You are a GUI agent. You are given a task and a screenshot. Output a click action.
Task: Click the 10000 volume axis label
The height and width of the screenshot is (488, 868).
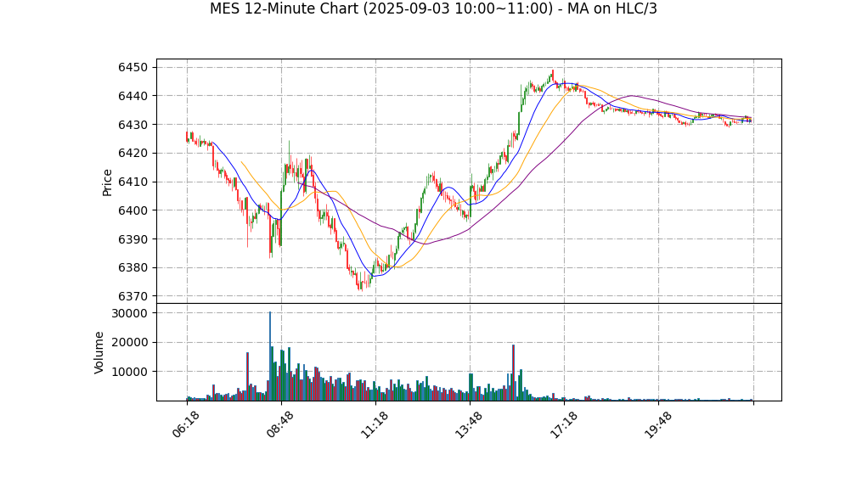coord(130,372)
